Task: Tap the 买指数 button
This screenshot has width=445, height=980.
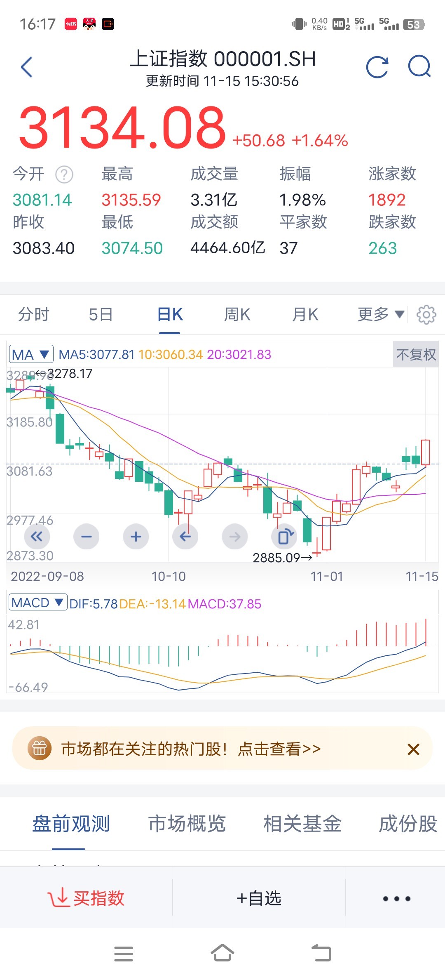Action: (87, 898)
